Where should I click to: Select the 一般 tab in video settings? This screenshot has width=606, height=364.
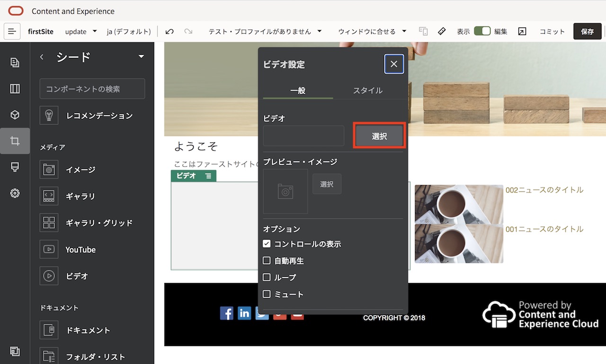pyautogui.click(x=298, y=90)
